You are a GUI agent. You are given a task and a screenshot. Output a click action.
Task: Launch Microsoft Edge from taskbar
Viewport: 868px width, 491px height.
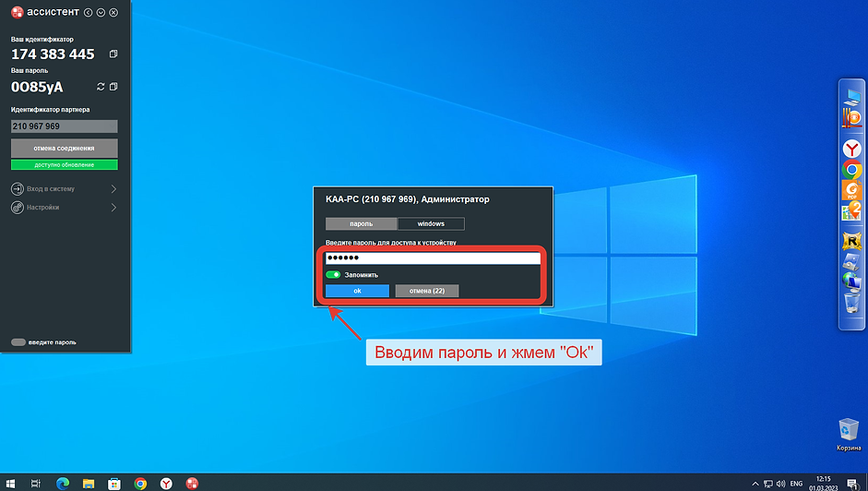pos(63,484)
